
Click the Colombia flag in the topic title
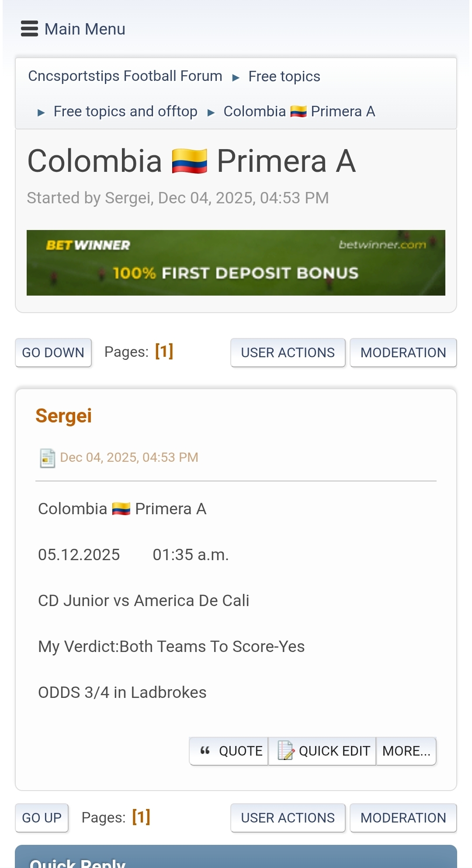pyautogui.click(x=189, y=161)
